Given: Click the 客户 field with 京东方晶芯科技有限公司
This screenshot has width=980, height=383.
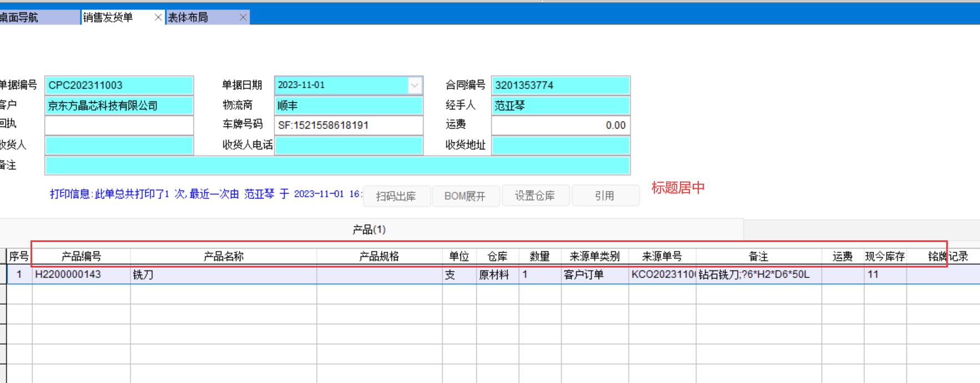Looking at the screenshot, I should [x=119, y=105].
